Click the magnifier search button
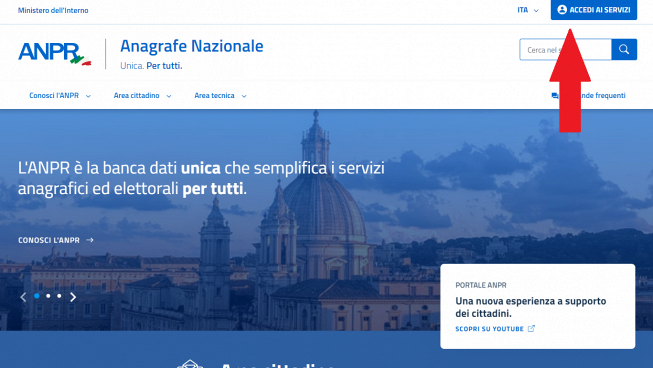The height and width of the screenshot is (368, 653). click(x=624, y=50)
